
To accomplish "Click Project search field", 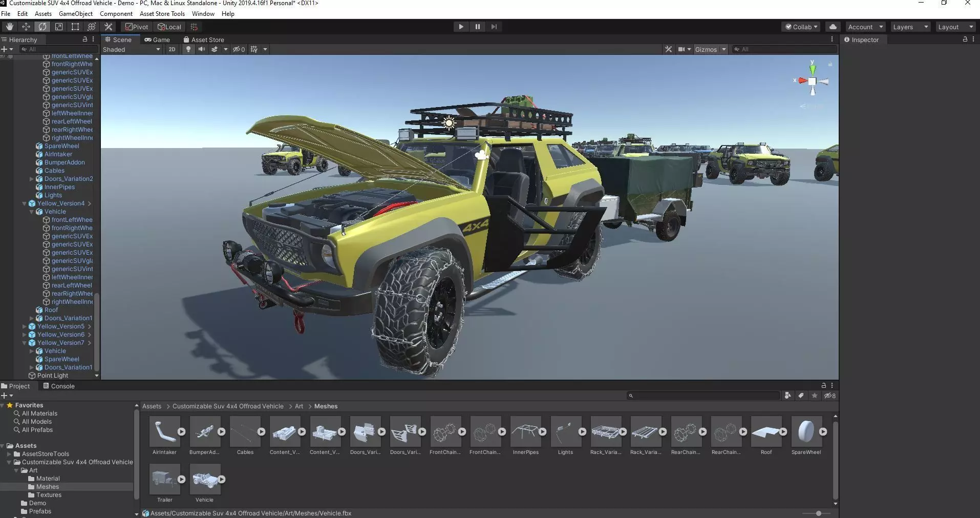I will click(704, 396).
